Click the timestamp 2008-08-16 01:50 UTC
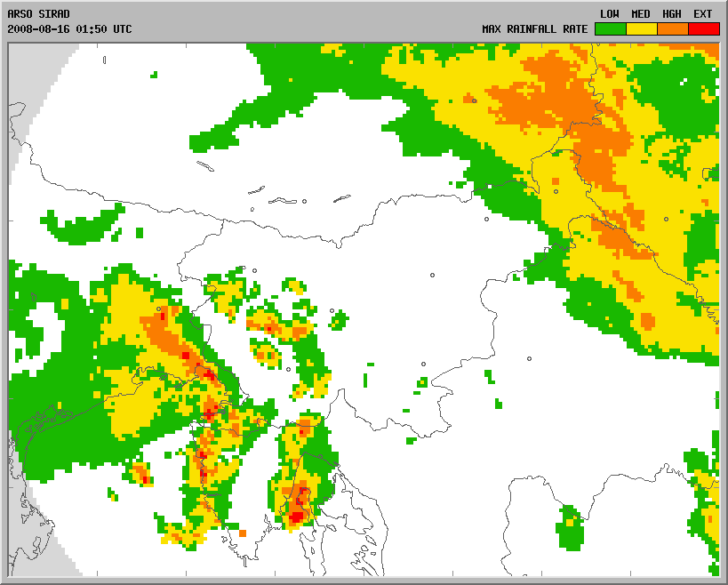Viewport: 728px width, 585px height. (69, 28)
